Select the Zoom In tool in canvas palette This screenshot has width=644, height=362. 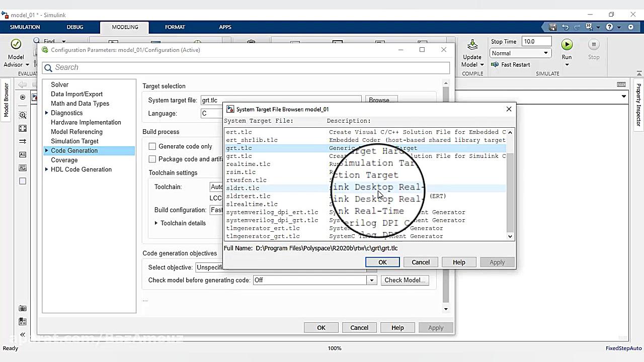pyautogui.click(x=23, y=115)
